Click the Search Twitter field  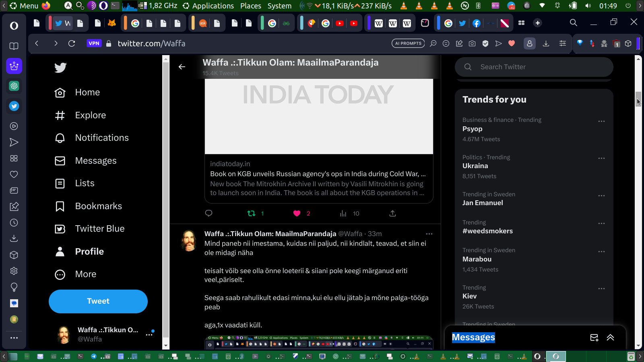point(534,67)
